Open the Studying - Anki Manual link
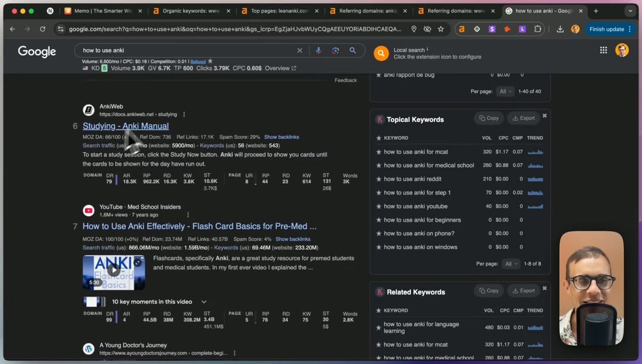This screenshot has height=364, width=642. 125,126
